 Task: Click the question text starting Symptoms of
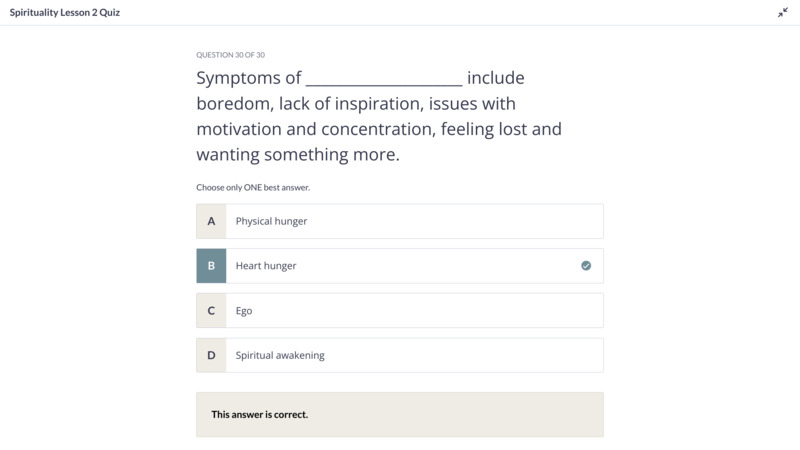pyautogui.click(x=379, y=116)
